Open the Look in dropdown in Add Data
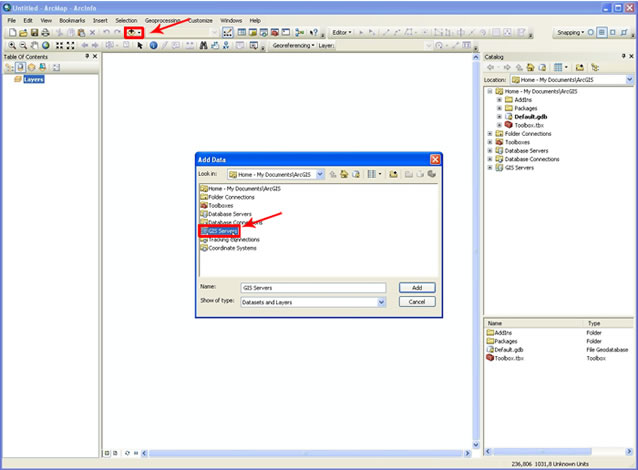638x470 pixels. coord(320,174)
